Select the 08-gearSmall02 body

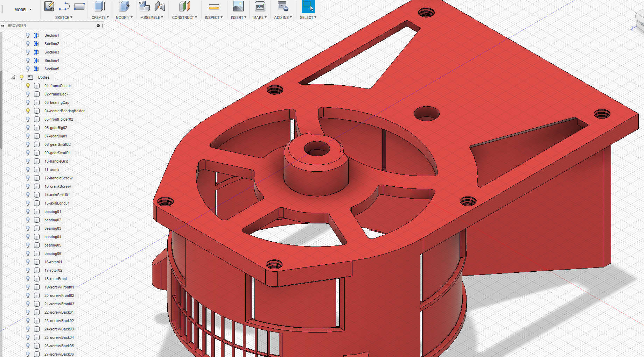point(57,144)
